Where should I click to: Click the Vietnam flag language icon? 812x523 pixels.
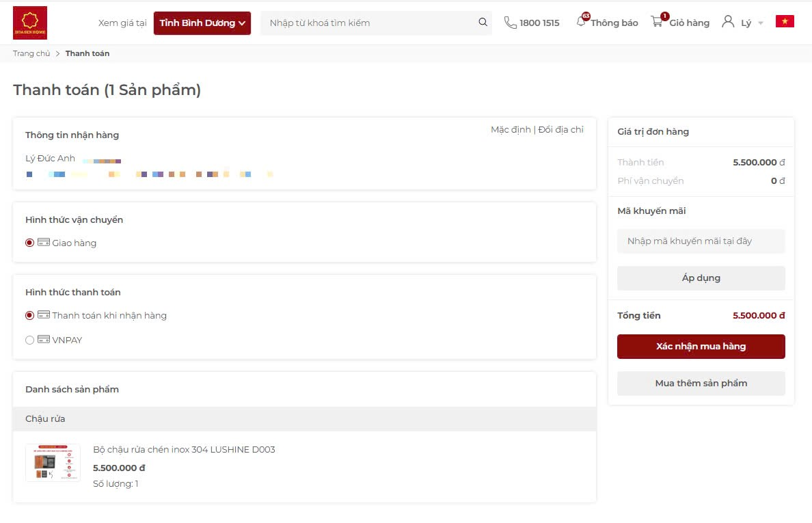[x=785, y=21]
